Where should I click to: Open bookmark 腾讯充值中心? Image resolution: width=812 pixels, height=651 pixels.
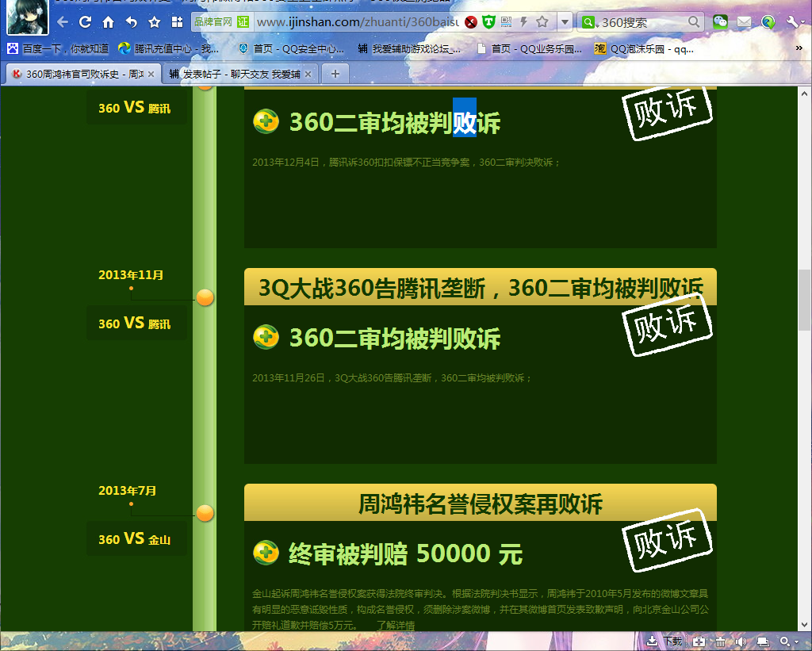click(169, 48)
